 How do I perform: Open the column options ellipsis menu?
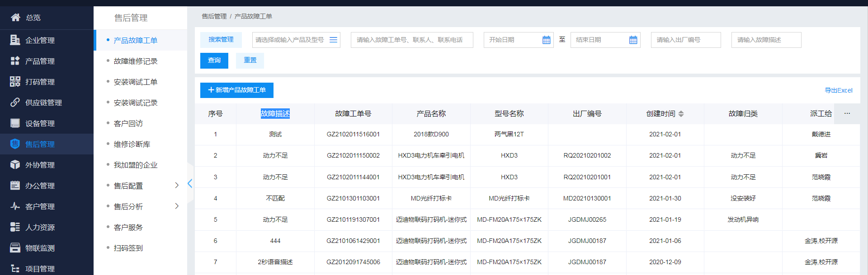(x=847, y=114)
